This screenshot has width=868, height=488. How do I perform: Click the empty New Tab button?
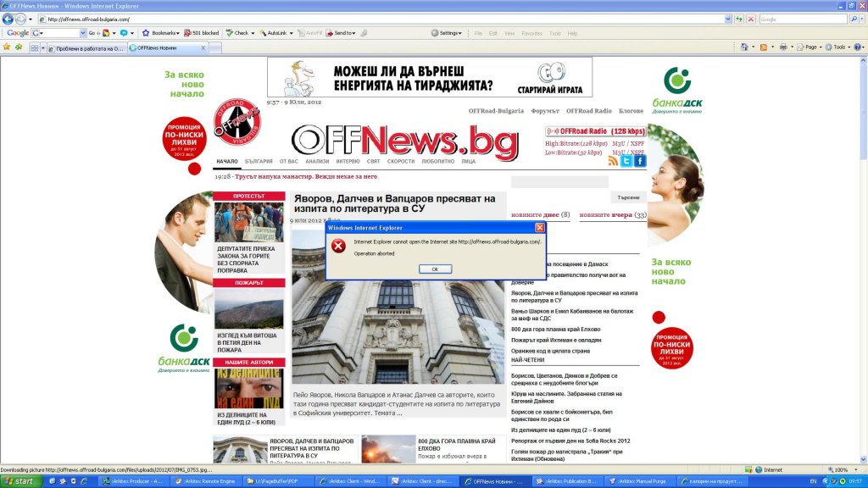(214, 48)
